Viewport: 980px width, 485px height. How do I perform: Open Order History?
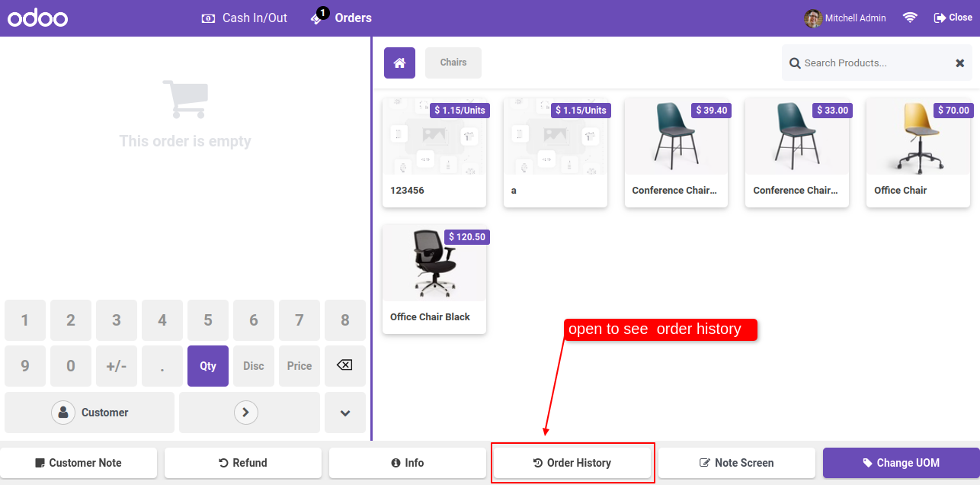[x=572, y=463]
